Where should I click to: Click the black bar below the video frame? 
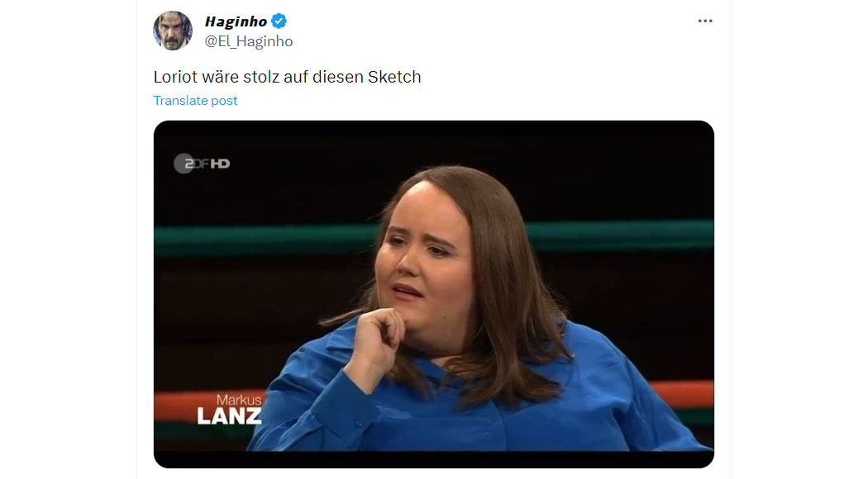[x=433, y=460]
